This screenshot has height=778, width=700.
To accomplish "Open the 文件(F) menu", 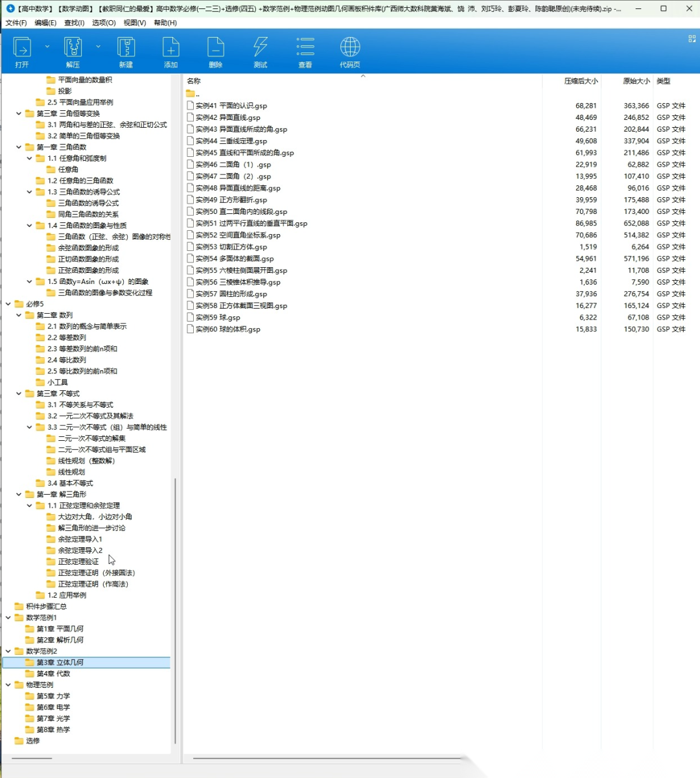I will 16,23.
